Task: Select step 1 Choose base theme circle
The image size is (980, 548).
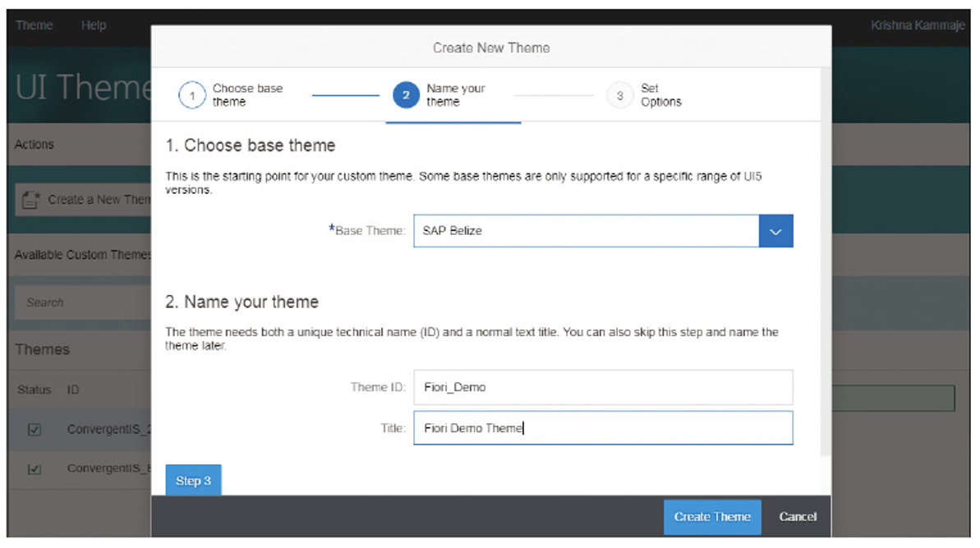Action: [x=192, y=94]
